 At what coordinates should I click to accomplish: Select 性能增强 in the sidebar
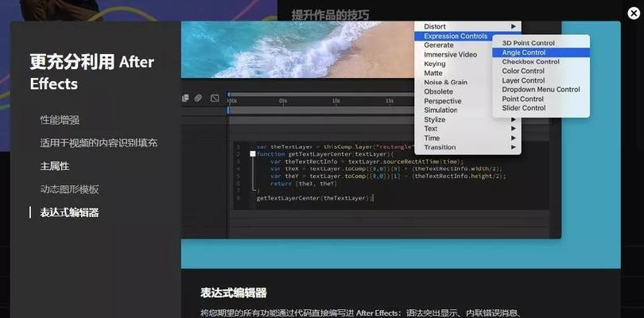coord(60,120)
